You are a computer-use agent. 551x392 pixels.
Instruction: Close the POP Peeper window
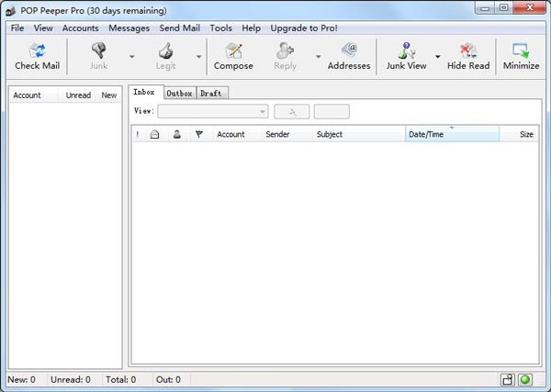[530, 7]
